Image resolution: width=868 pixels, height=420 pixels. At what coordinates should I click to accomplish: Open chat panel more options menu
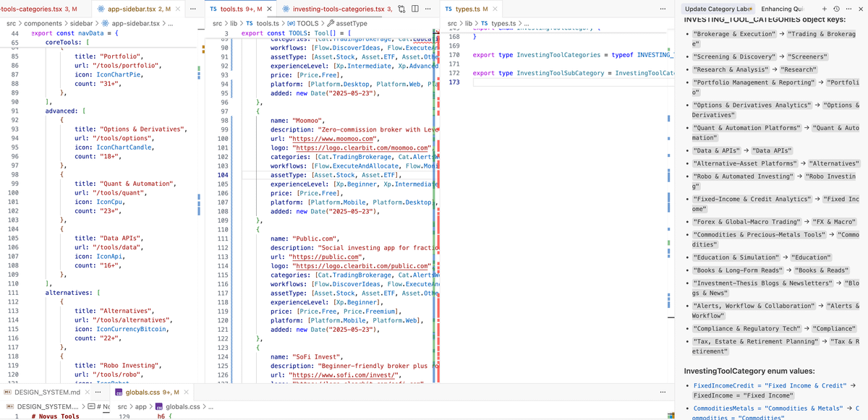point(848,9)
